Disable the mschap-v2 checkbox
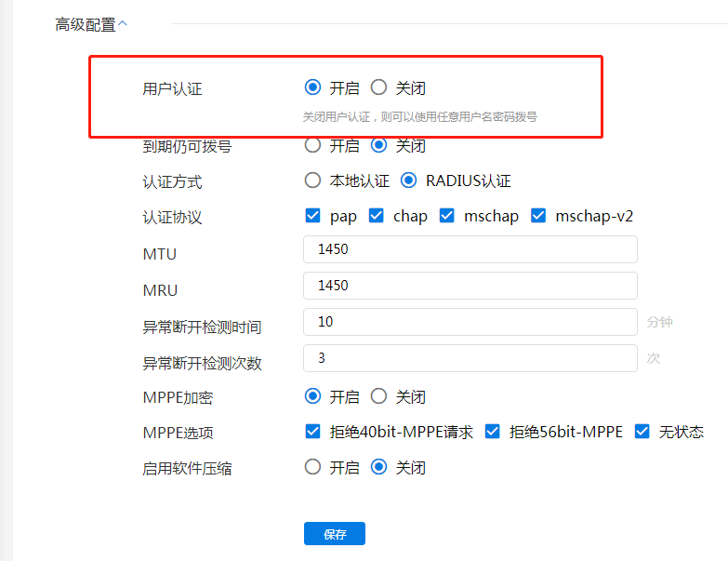The image size is (728, 561). [538, 216]
